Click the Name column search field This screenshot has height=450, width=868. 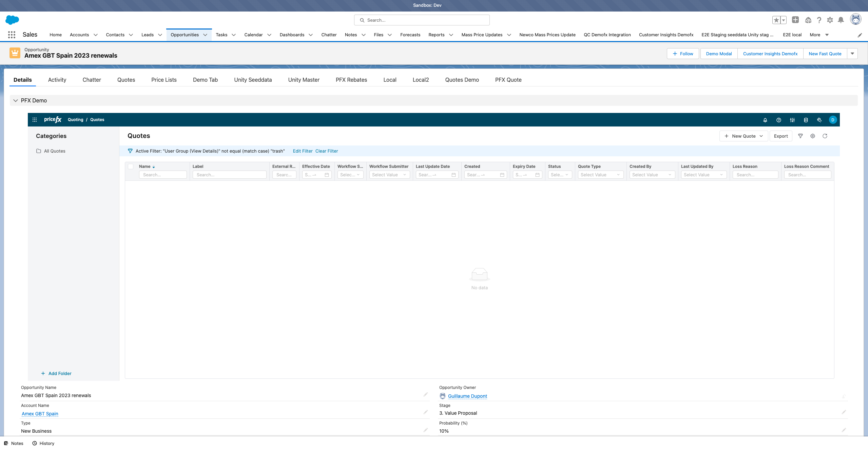162,175
